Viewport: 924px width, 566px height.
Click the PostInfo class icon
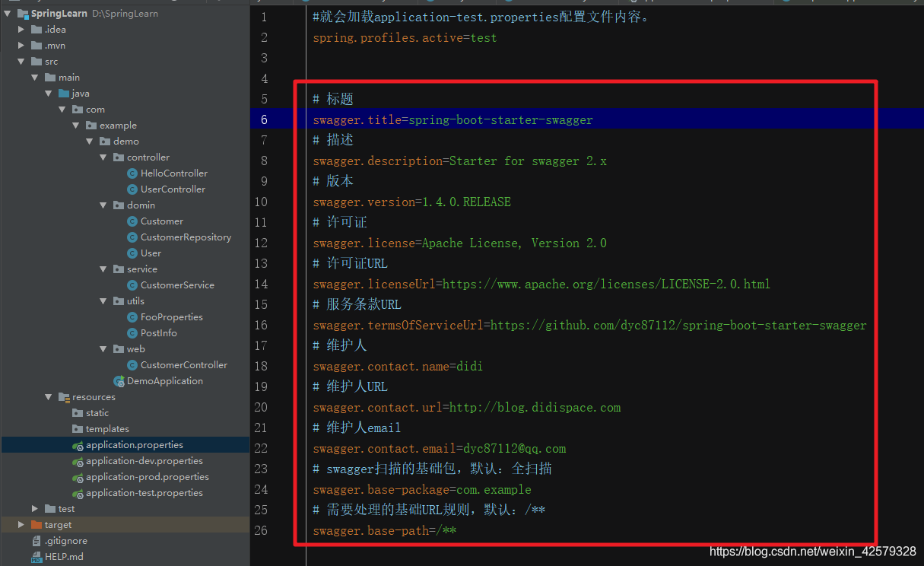tap(132, 333)
